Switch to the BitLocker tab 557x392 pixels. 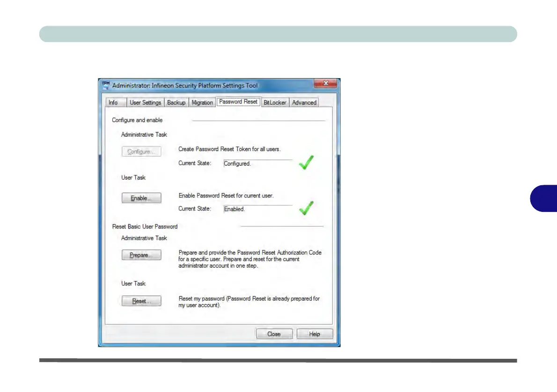tap(275, 102)
